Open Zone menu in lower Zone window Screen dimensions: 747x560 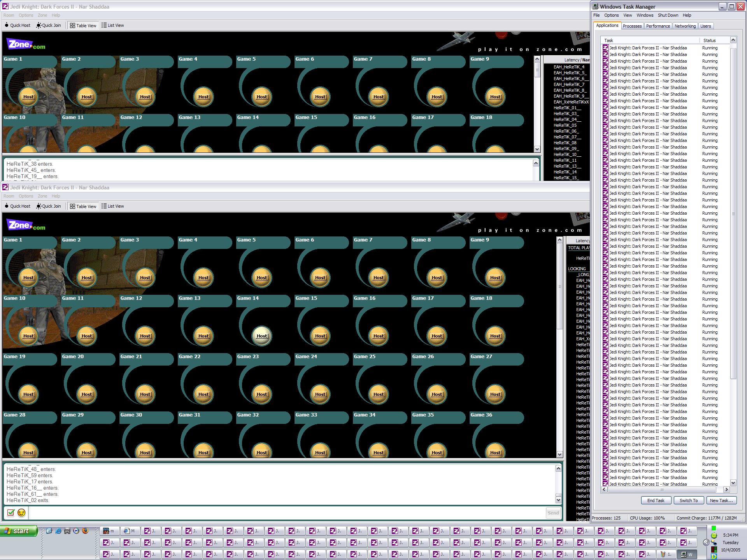coord(42,196)
